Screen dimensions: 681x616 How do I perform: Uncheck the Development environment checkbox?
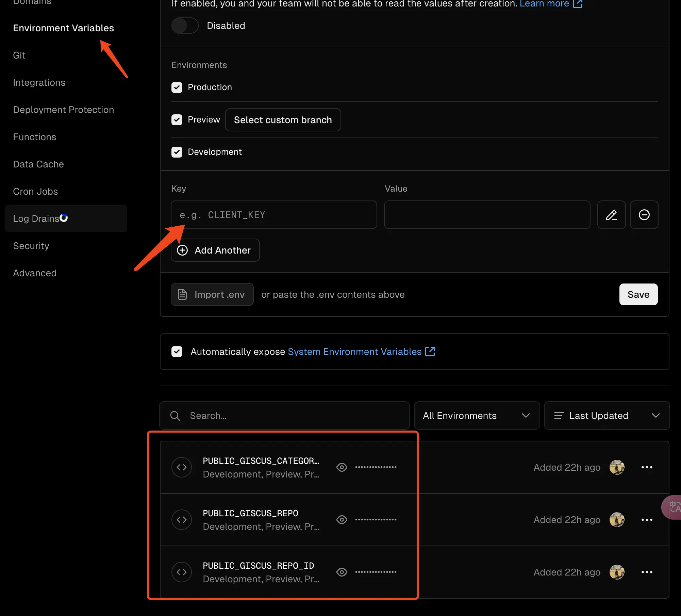pos(177,152)
